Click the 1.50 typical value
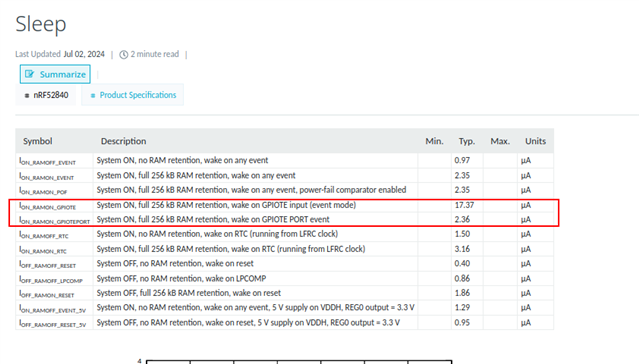 tap(462, 234)
